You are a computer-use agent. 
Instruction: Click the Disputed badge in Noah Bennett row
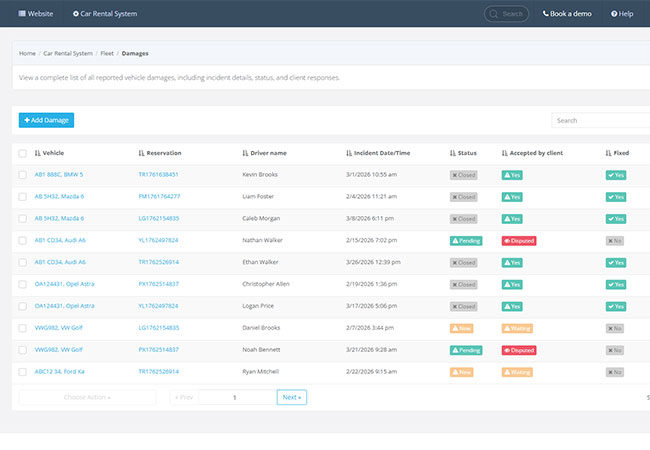519,351
